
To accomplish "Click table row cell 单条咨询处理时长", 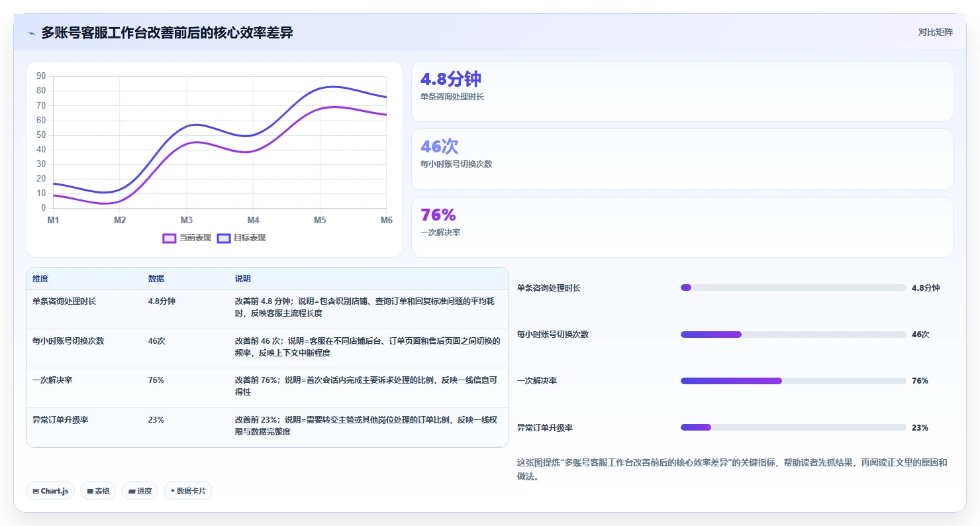I will tap(64, 301).
